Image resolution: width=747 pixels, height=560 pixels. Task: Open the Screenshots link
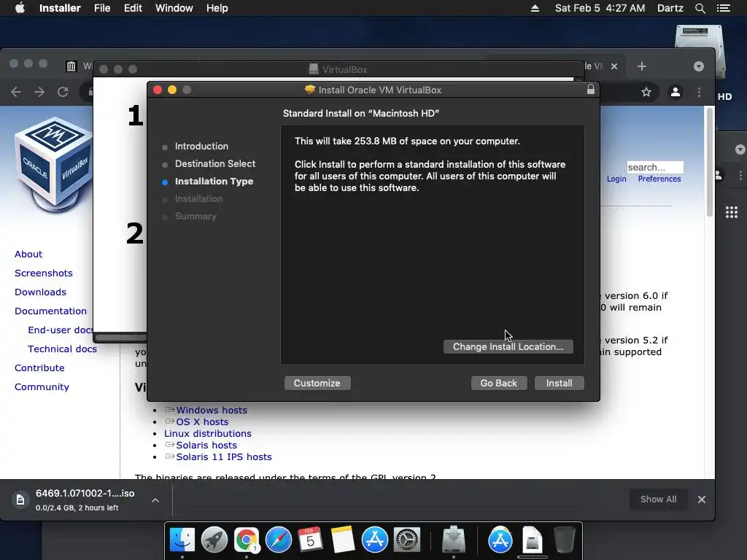(x=44, y=273)
